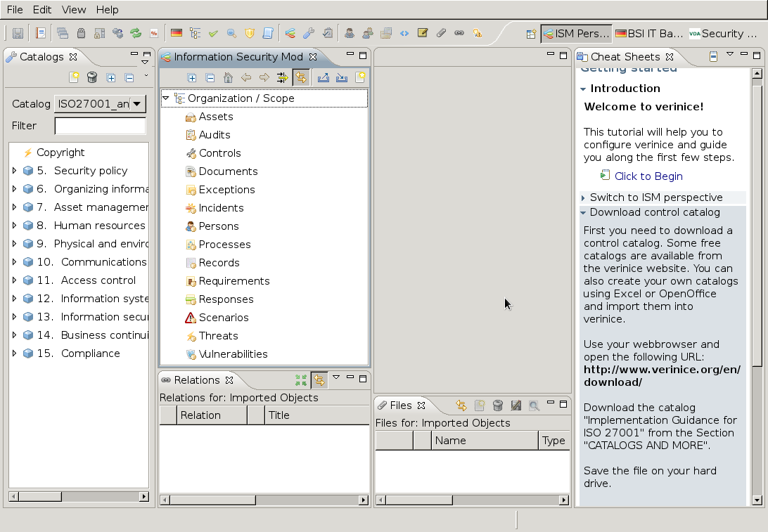Click the catalog Filter text field
The width and height of the screenshot is (768, 532).
(100, 126)
